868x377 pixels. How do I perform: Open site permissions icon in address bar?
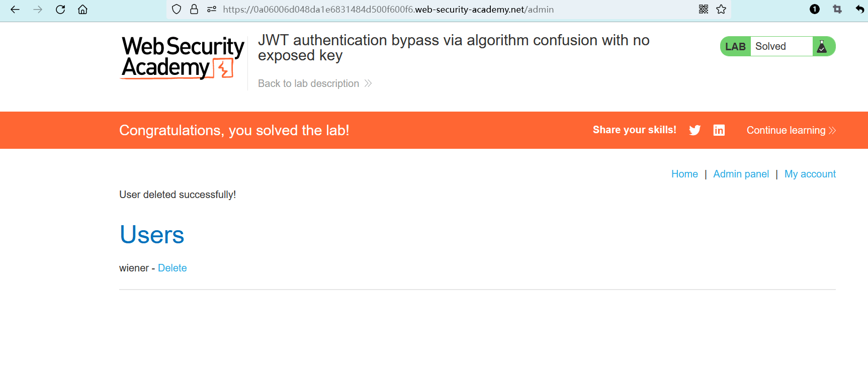[212, 10]
